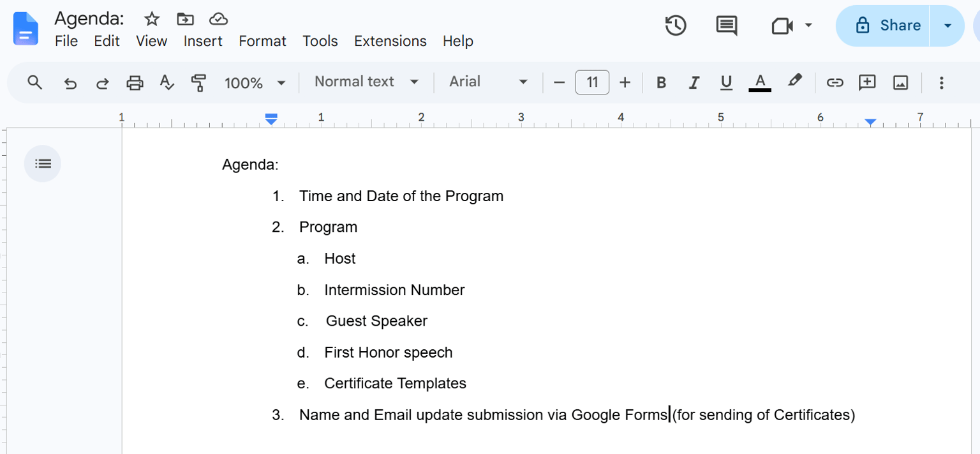The image size is (980, 454).
Task: Undo the last action
Action: (x=70, y=83)
